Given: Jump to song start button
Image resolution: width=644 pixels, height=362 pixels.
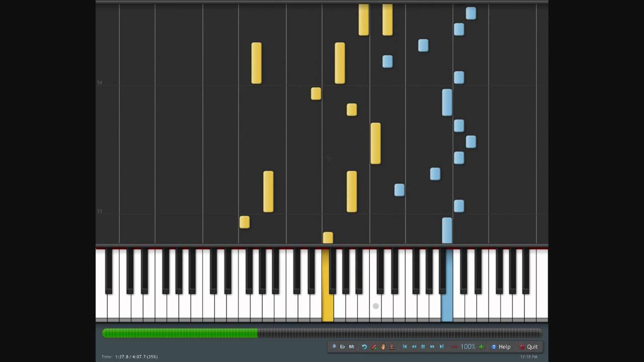Looking at the screenshot, I should click(x=405, y=347).
